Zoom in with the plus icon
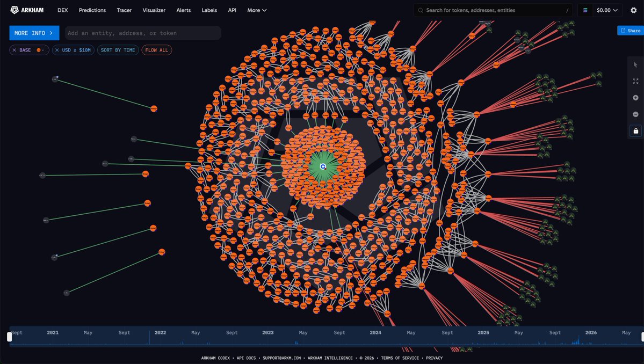644x364 pixels. tap(635, 98)
